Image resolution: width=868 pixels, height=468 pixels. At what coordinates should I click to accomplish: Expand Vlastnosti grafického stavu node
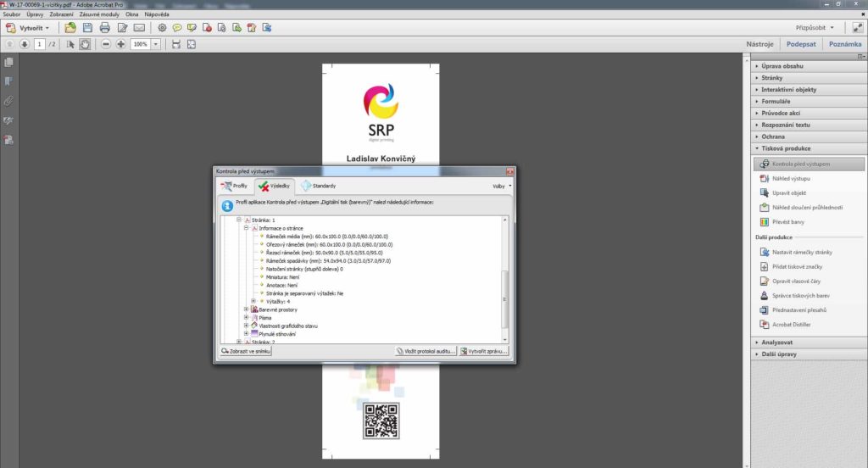[247, 326]
